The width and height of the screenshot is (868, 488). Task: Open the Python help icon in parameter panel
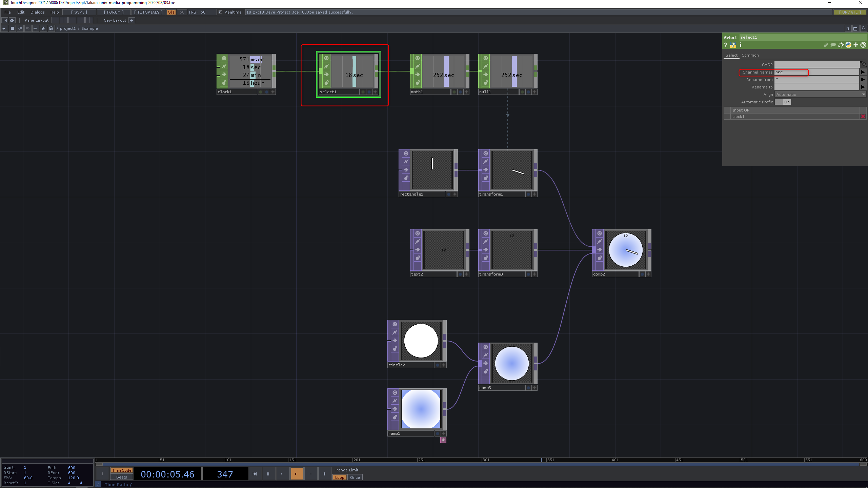click(x=733, y=45)
